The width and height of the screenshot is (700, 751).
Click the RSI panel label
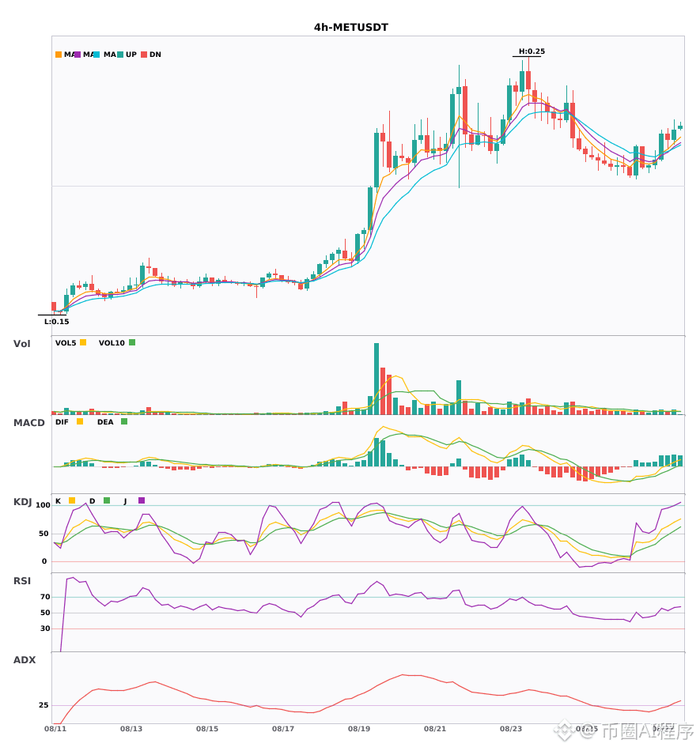(22, 581)
